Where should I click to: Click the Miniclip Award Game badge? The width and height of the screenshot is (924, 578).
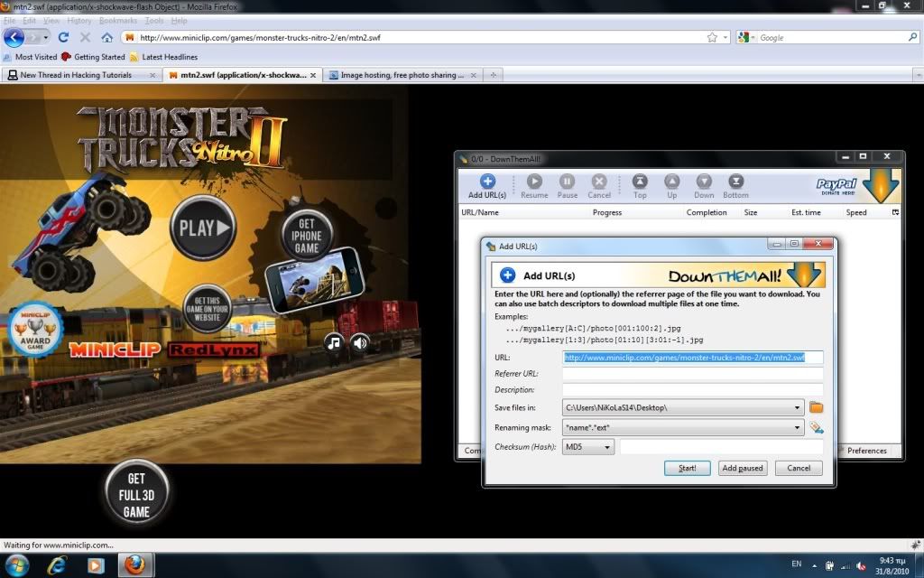click(x=35, y=330)
